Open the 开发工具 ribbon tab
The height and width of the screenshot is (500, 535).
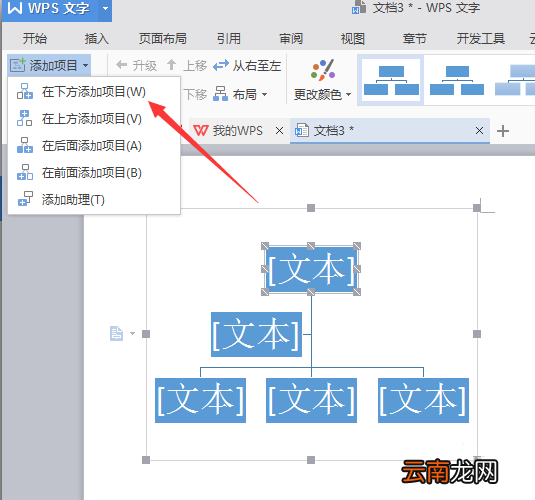(x=481, y=38)
